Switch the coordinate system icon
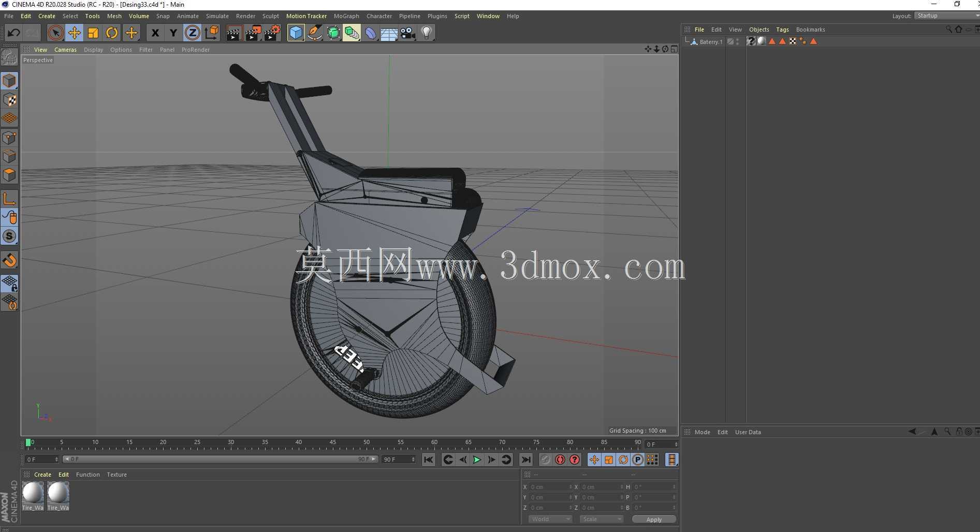980x532 pixels. pyautogui.click(x=211, y=33)
